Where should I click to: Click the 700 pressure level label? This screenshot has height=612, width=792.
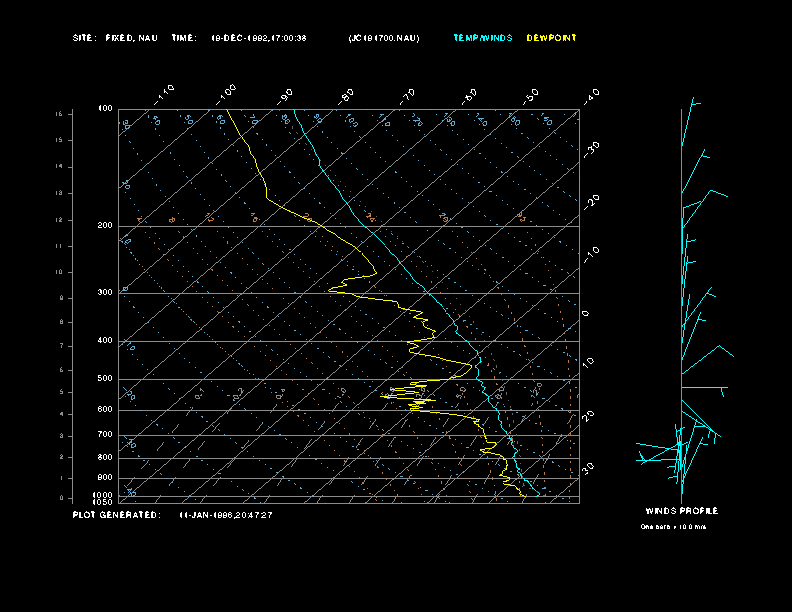point(105,435)
